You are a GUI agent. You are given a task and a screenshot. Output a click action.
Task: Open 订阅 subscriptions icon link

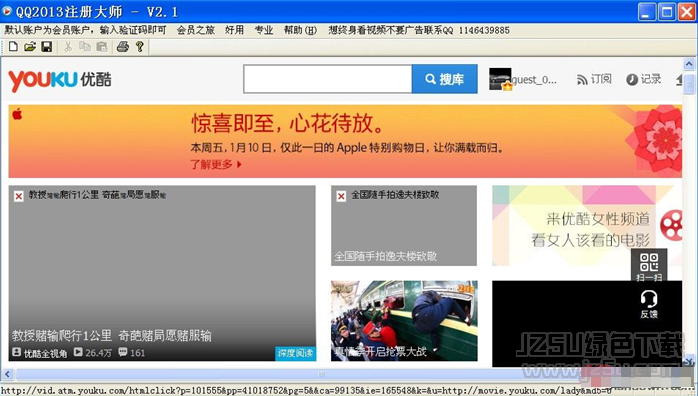594,79
